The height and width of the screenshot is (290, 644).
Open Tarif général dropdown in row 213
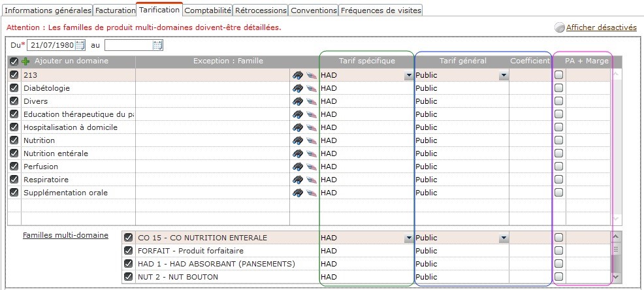(504, 75)
